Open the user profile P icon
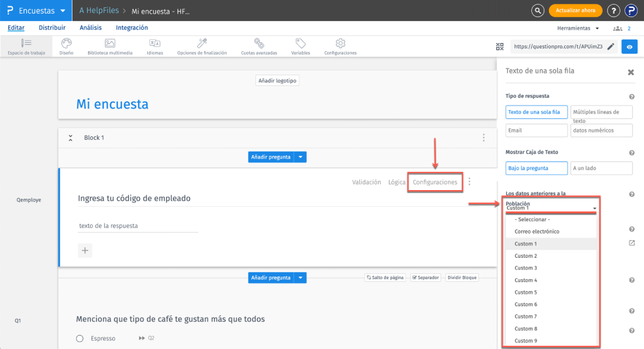Image resolution: width=644 pixels, height=349 pixels. 631,11
